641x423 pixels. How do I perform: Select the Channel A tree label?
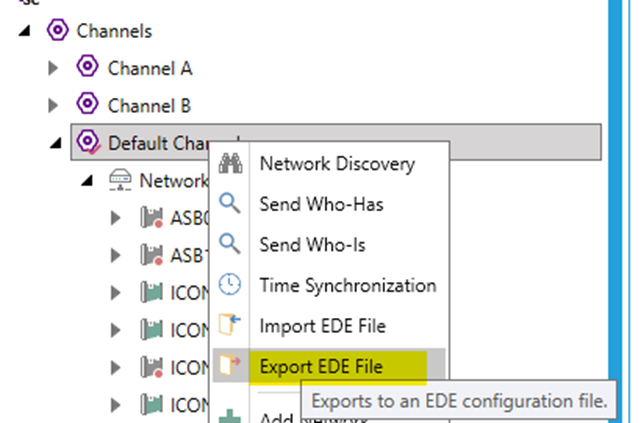coord(150,68)
